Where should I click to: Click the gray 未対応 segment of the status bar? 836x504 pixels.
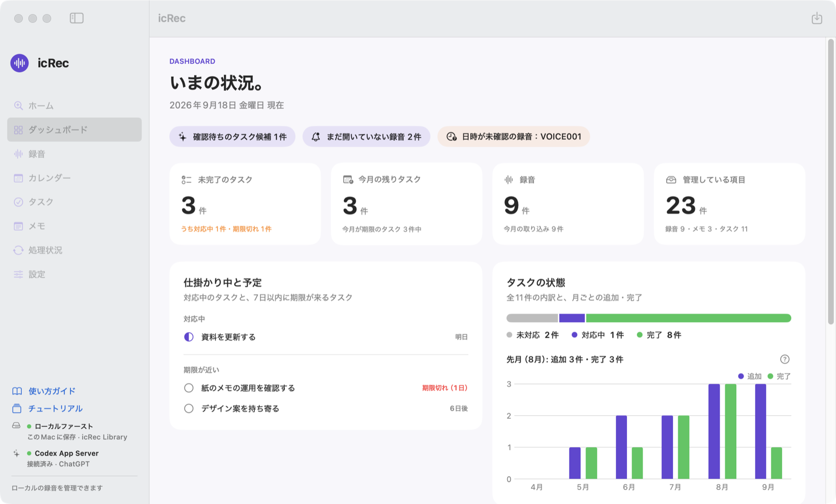point(532,318)
